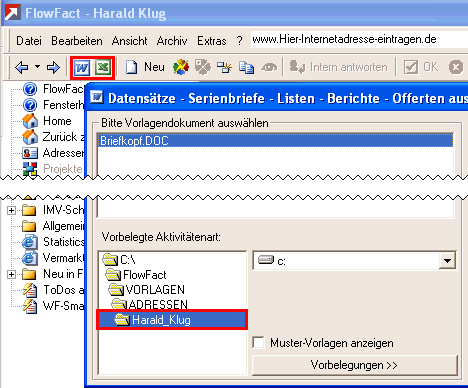
Task: Click the round X cancel toolbar icon
Action: pos(456,68)
